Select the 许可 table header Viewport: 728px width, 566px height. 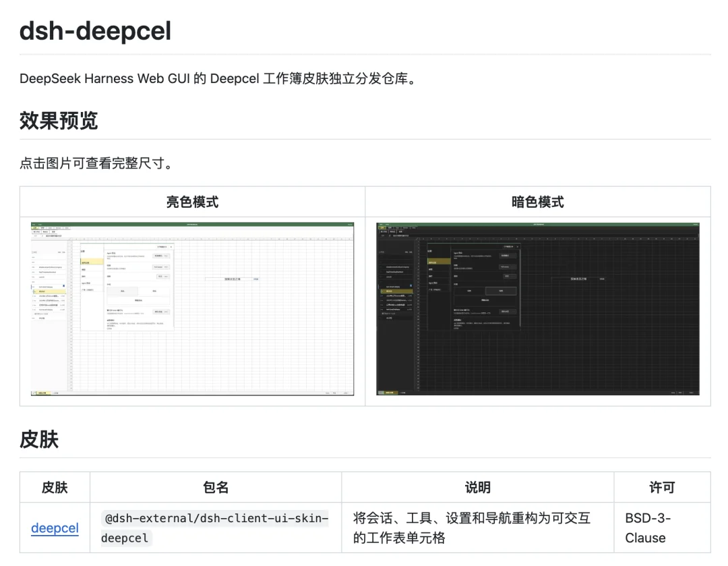(x=662, y=488)
